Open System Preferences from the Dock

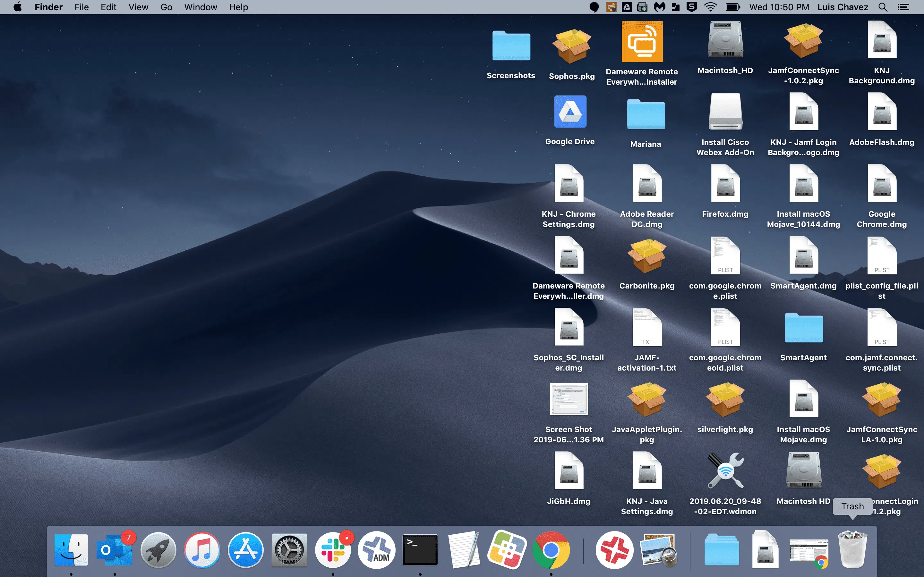click(x=289, y=550)
